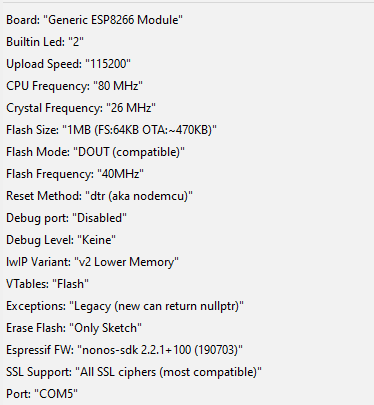Click the "Debug Level" label text
374x405 pixels.
tap(39, 240)
